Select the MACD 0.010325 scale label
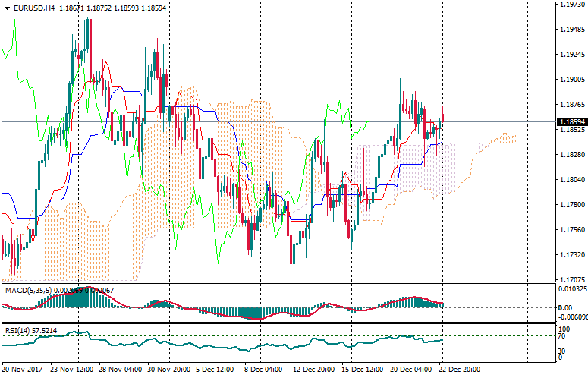Viewport: 588px width, 378px height. [571, 289]
